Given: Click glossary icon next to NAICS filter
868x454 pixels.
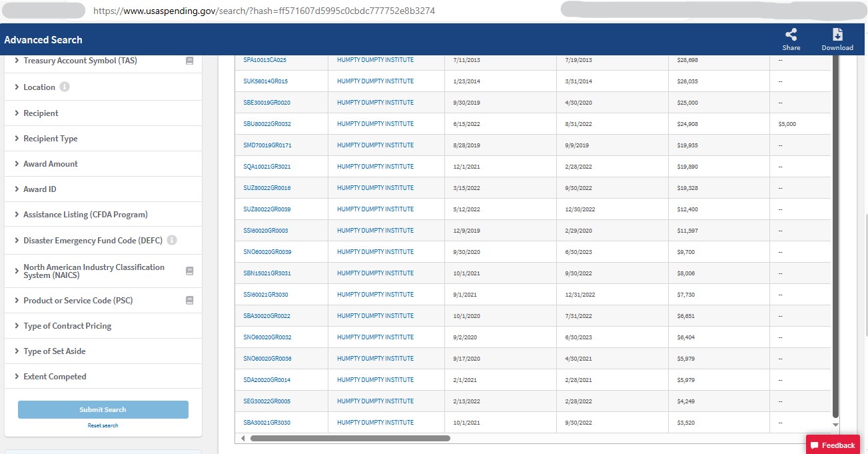Looking at the screenshot, I should 189,271.
